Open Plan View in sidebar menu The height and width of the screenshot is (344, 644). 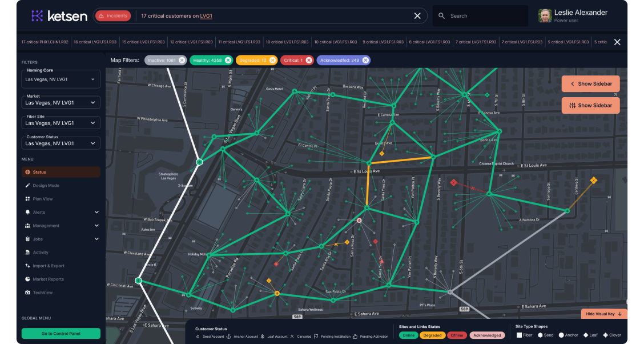point(43,199)
